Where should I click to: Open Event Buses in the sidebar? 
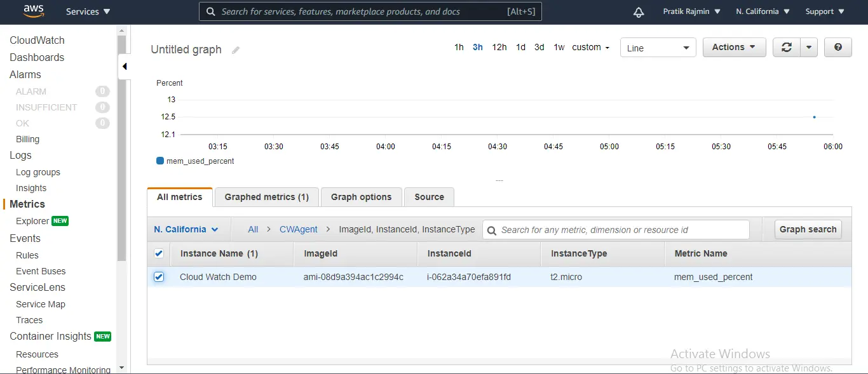pos(41,271)
